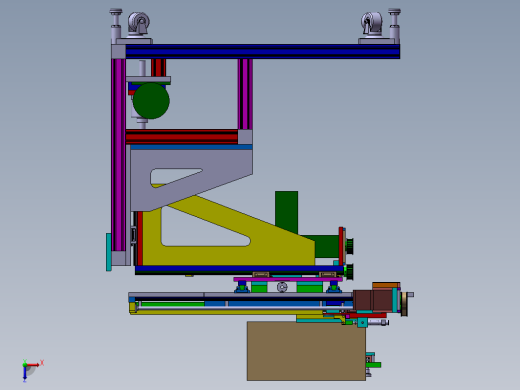Select the right caster wheel on top

pyautogui.click(x=372, y=23)
